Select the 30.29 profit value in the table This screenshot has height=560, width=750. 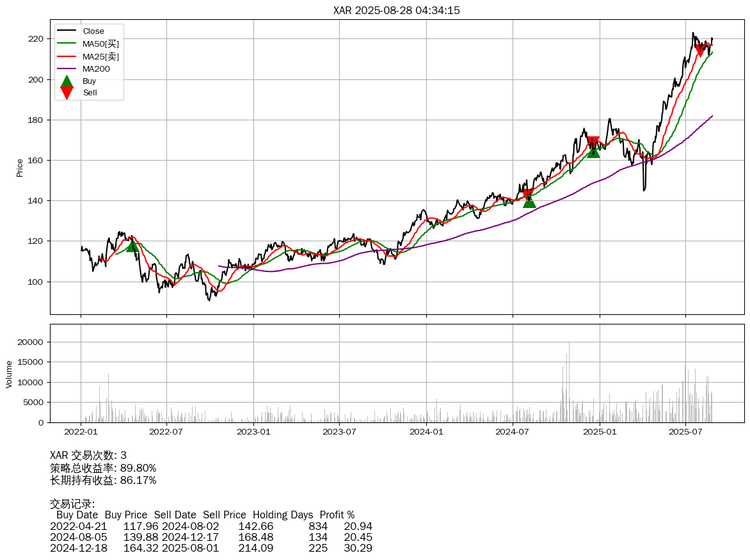pyautogui.click(x=358, y=548)
